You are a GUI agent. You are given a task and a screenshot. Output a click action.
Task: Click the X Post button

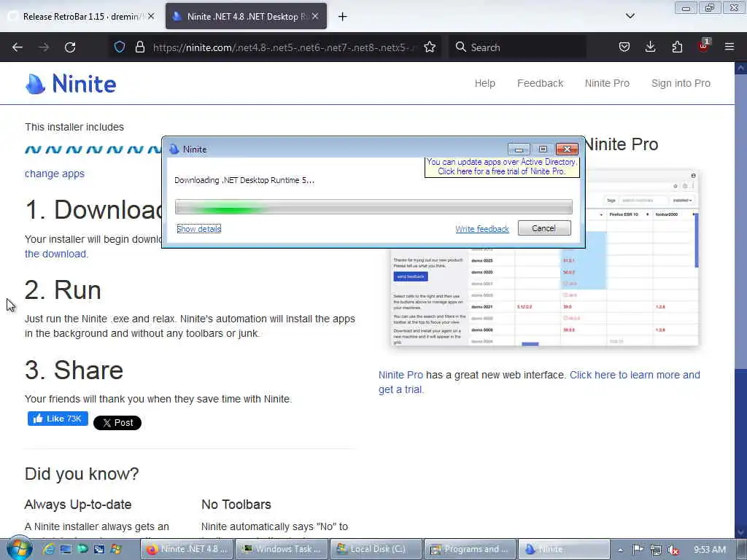pos(117,423)
